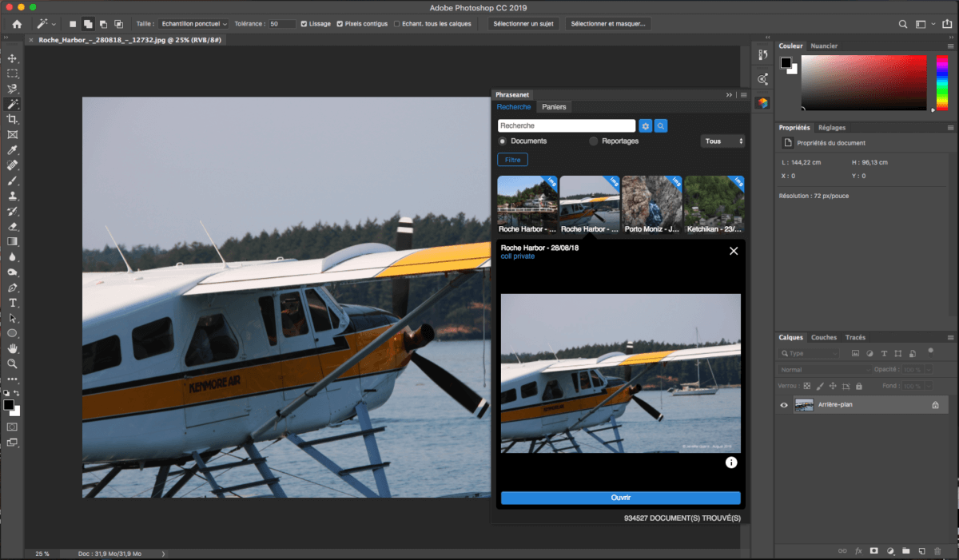959x560 pixels.
Task: Open the Phraseanet search settings gear icon
Action: [645, 125]
